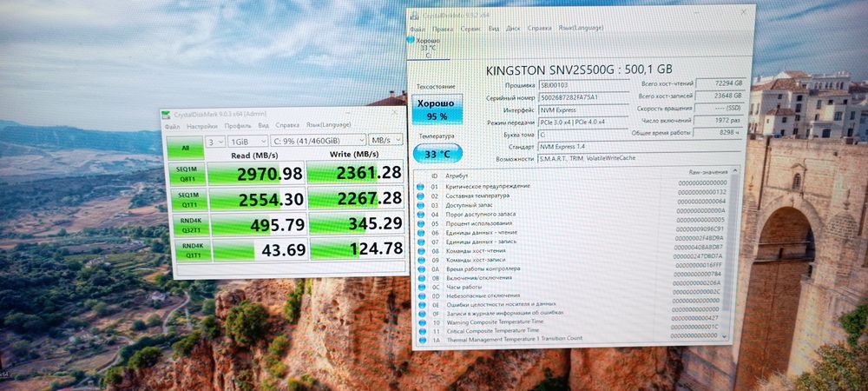Open Файл menu in CrystalDiskInfo

pos(418,29)
